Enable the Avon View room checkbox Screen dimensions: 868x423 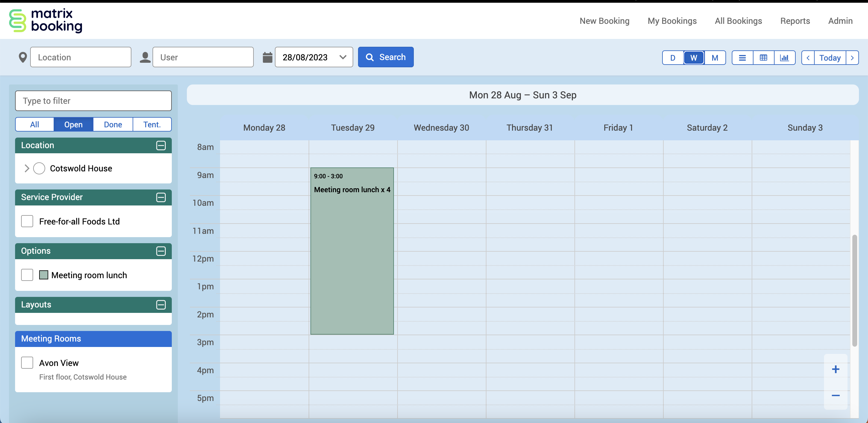(27, 363)
